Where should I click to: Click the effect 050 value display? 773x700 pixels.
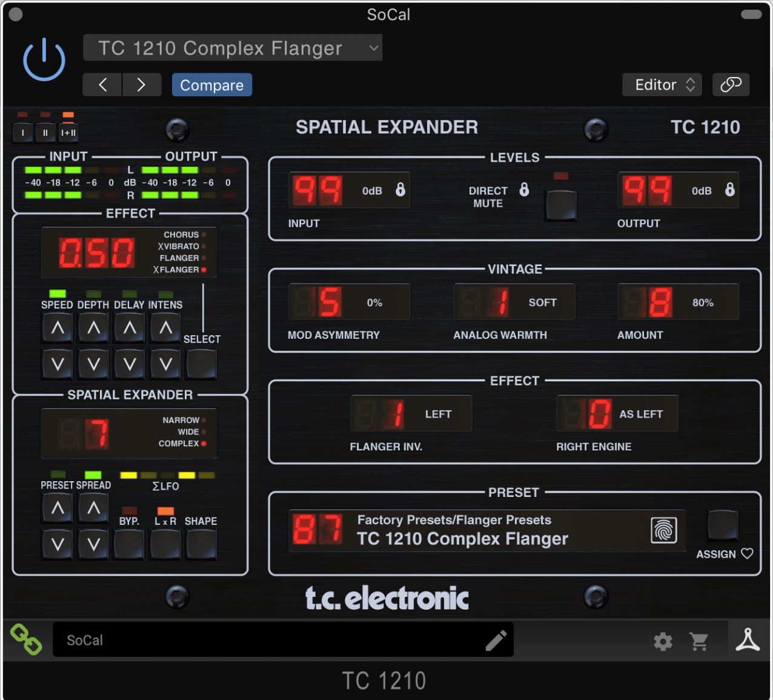tap(97, 253)
